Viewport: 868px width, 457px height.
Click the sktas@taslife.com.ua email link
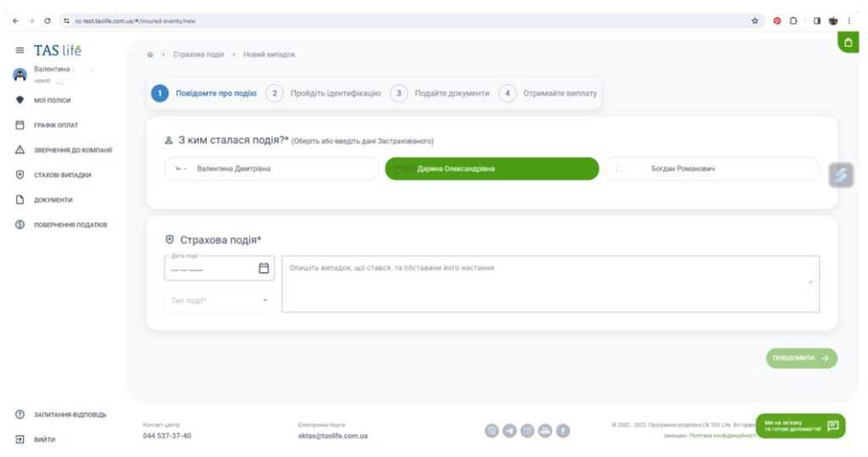click(332, 436)
